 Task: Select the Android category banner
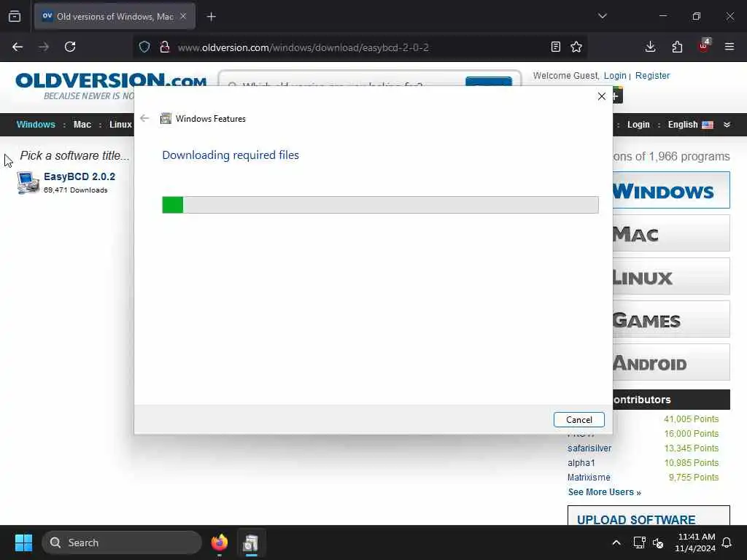click(671, 362)
